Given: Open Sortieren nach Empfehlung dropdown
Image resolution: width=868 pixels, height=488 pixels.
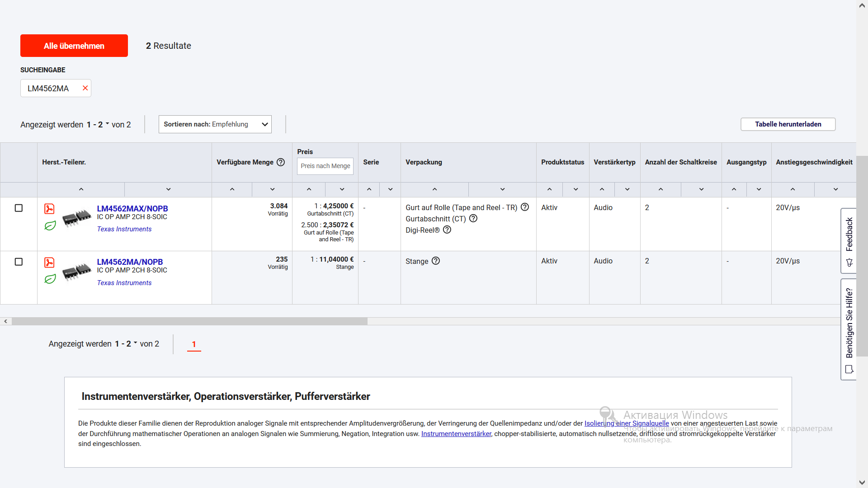Looking at the screenshot, I should pyautogui.click(x=215, y=124).
